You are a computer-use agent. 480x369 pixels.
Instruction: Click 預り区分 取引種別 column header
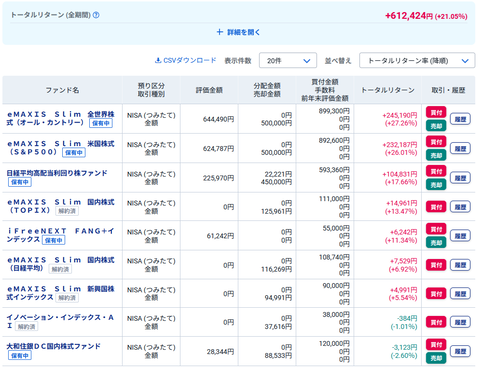(x=151, y=90)
